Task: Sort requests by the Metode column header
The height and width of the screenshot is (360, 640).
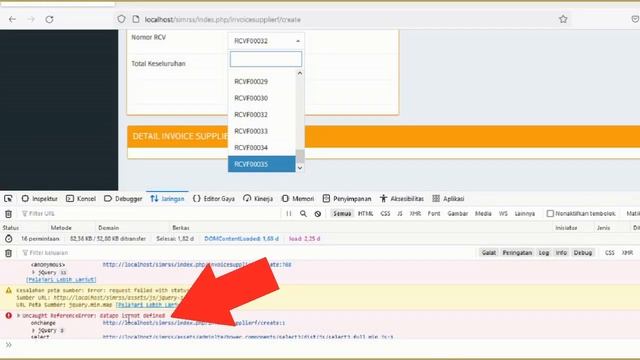Action: click(x=61, y=228)
